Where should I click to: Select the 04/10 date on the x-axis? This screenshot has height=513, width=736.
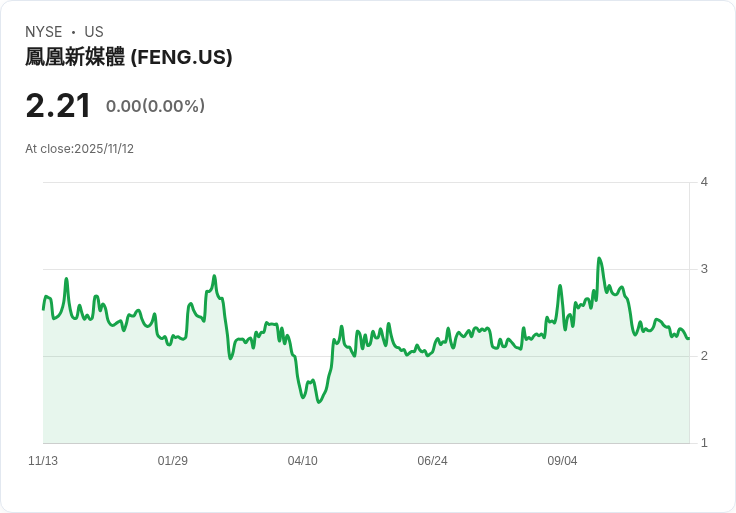(x=302, y=461)
